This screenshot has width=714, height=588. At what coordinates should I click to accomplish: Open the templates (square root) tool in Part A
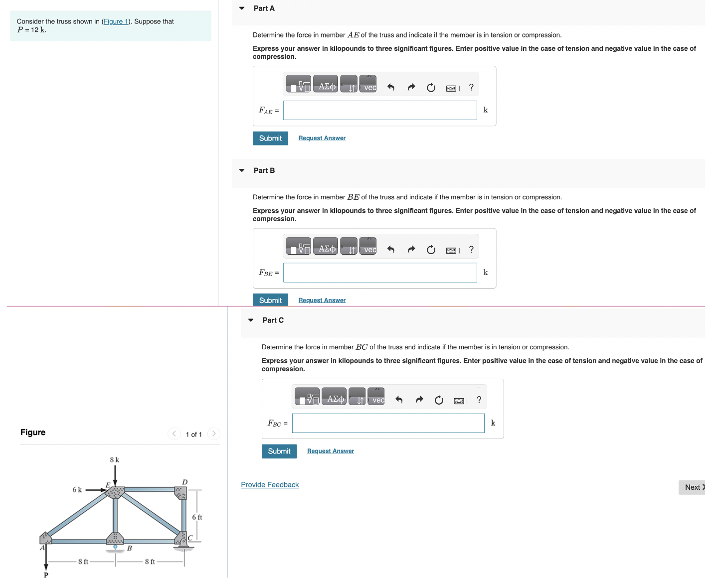(x=299, y=84)
